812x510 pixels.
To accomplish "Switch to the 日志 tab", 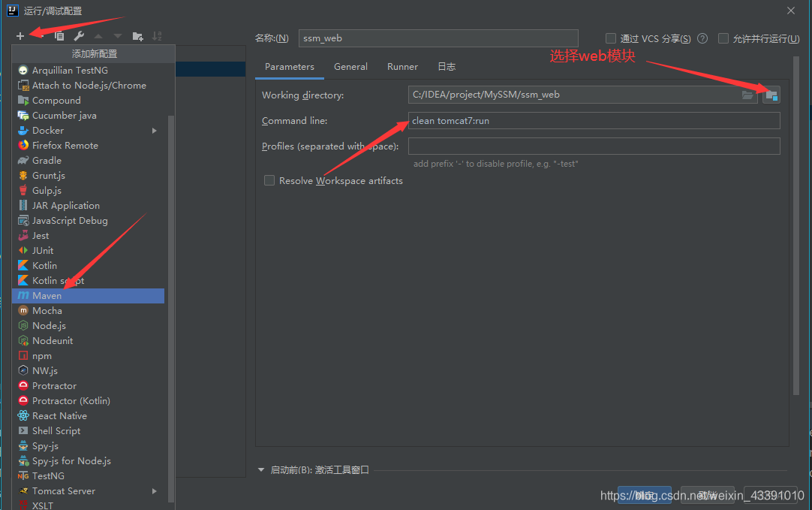I will coord(447,67).
